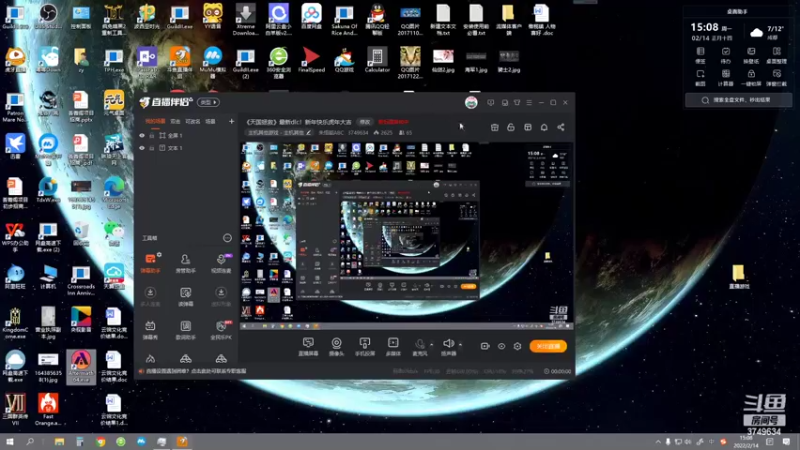Add 手机投屏 phone casting source
Screen dimensions: 800x450
click(365, 346)
